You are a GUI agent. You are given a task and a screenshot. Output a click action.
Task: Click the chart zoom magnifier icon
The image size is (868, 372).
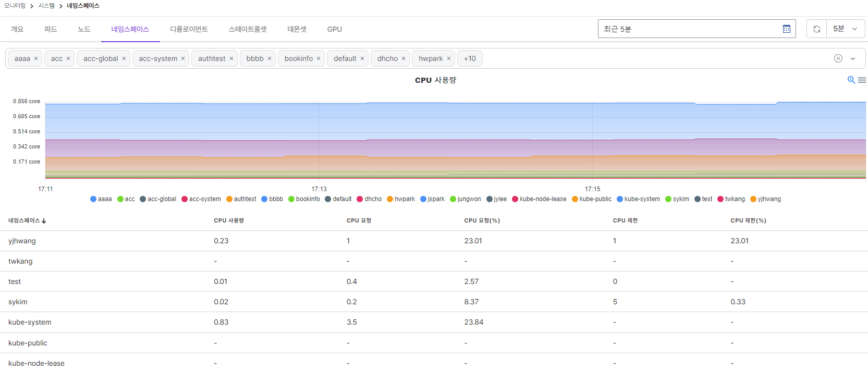(x=851, y=80)
